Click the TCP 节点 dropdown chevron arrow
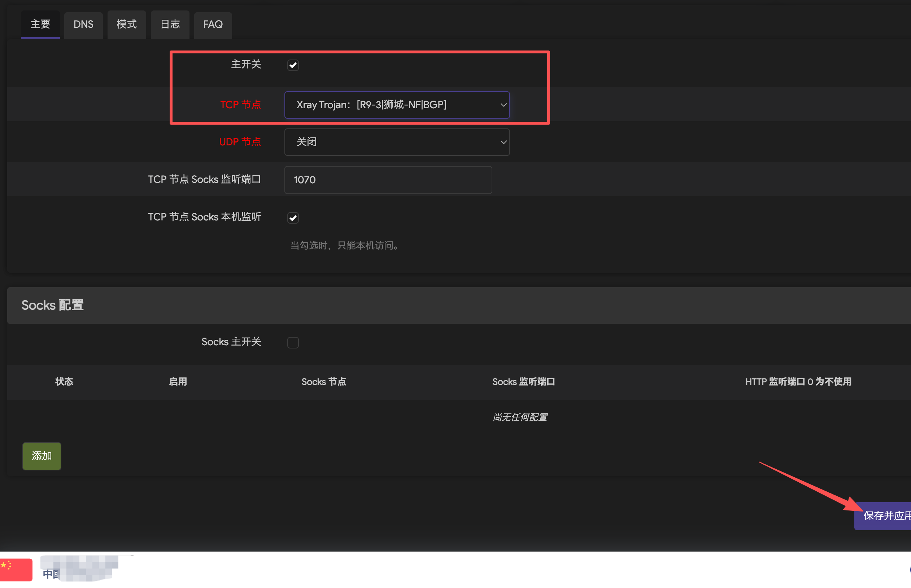Image resolution: width=911 pixels, height=588 pixels. click(x=504, y=105)
